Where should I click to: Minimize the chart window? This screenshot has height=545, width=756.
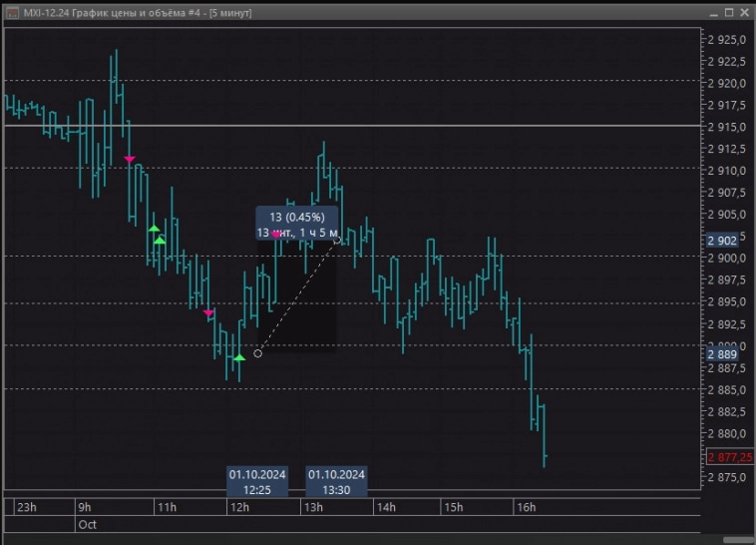tap(714, 12)
